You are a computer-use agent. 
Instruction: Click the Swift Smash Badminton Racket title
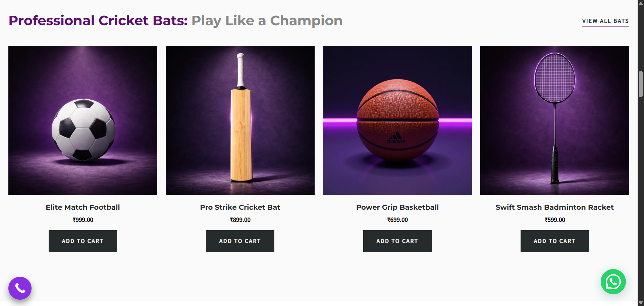pyautogui.click(x=555, y=207)
